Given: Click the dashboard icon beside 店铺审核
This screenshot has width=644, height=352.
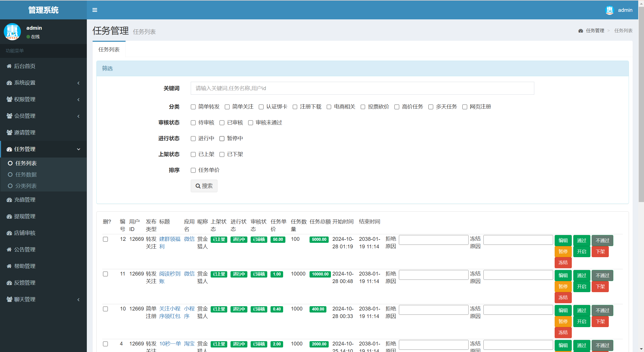Looking at the screenshot, I should 9,233.
